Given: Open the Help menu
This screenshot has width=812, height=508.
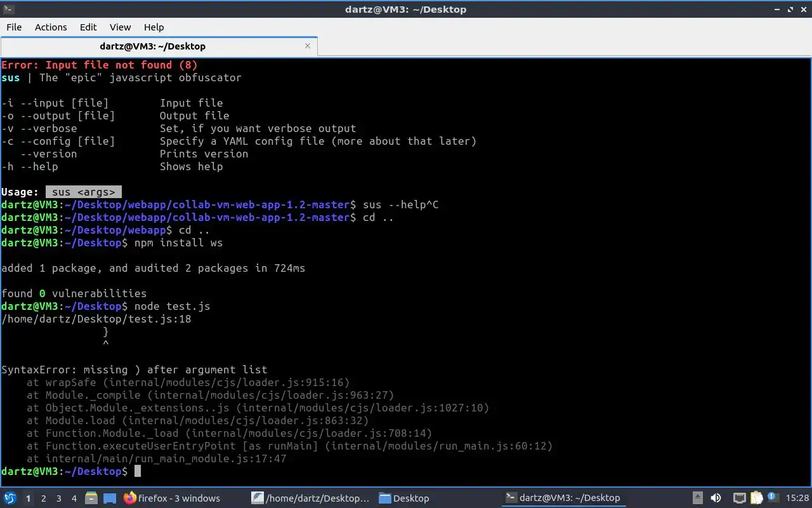Looking at the screenshot, I should click(154, 27).
